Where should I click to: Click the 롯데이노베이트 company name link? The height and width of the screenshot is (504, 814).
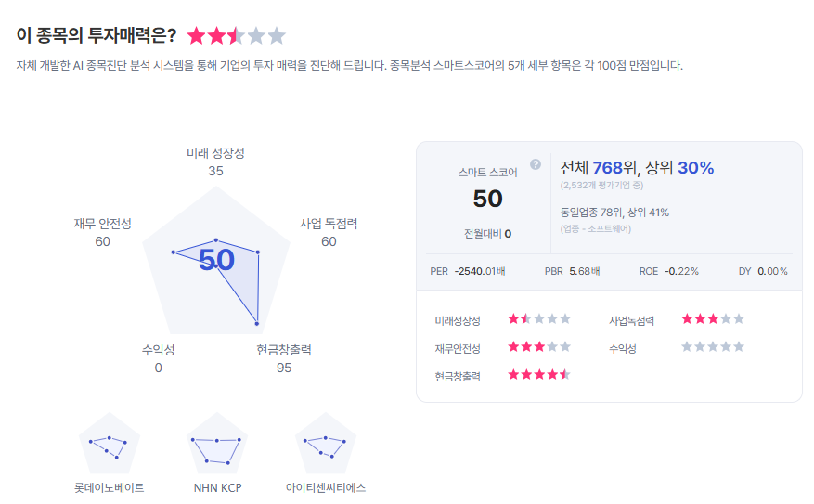tap(109, 488)
